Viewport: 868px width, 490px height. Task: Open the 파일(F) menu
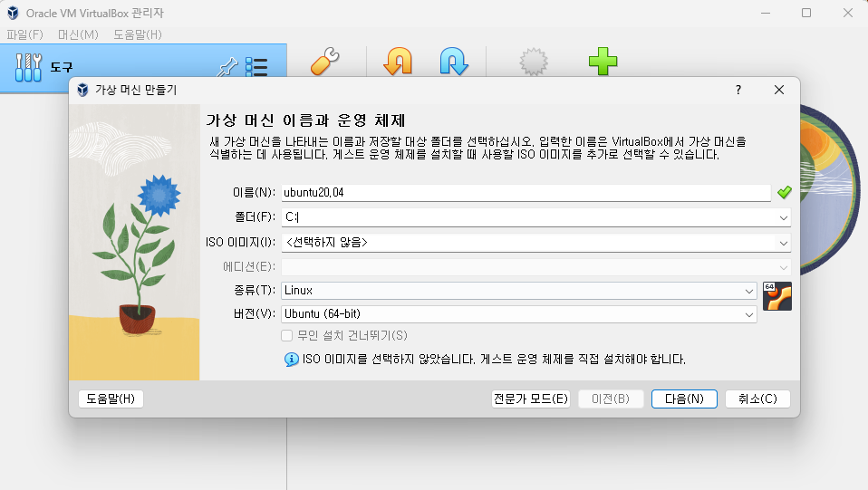click(24, 34)
